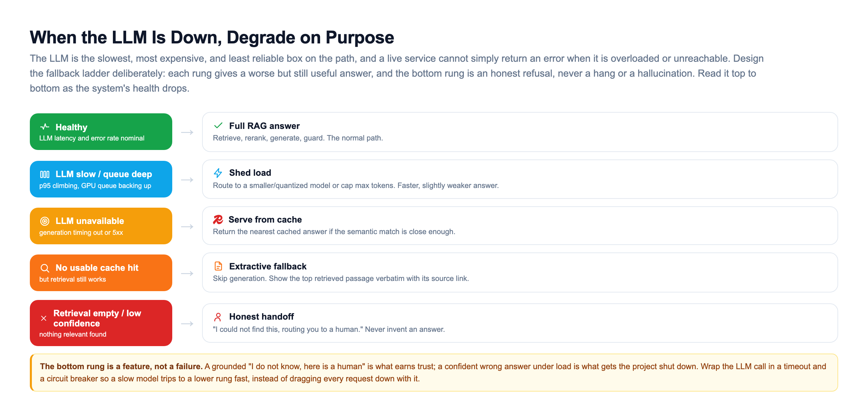
Task: Click the page title 'When the LLM Is Down'
Action: [x=212, y=37]
